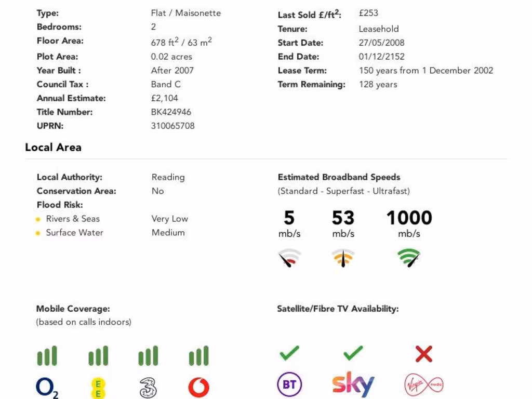The width and height of the screenshot is (532, 399).
Task: Click the Local Area section heading
Action: (53, 147)
